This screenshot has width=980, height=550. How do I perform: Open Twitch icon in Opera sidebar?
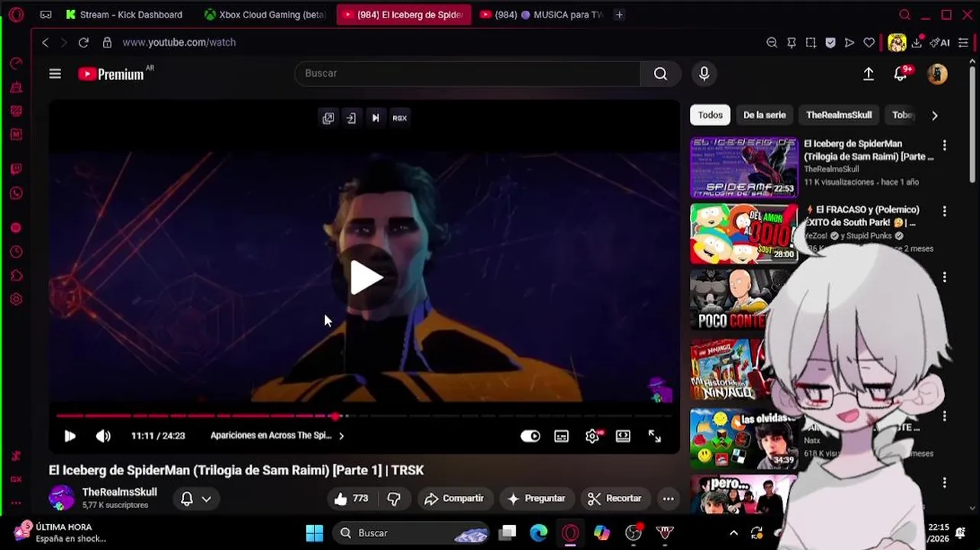(16, 169)
